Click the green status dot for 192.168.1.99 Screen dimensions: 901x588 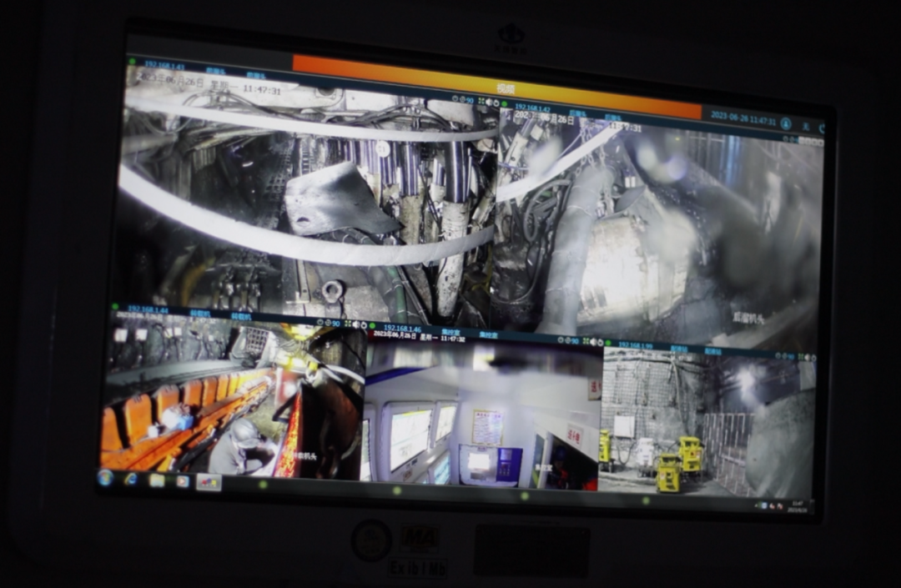(x=608, y=344)
